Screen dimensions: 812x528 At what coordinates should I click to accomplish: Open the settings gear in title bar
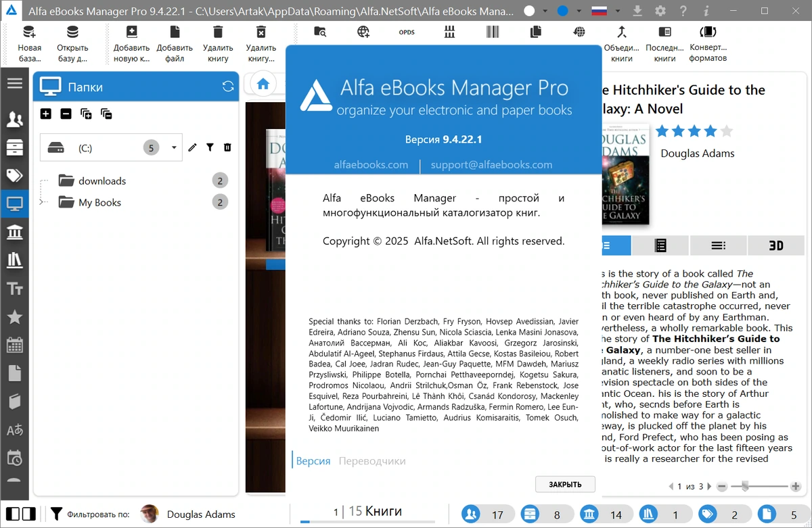click(x=660, y=11)
